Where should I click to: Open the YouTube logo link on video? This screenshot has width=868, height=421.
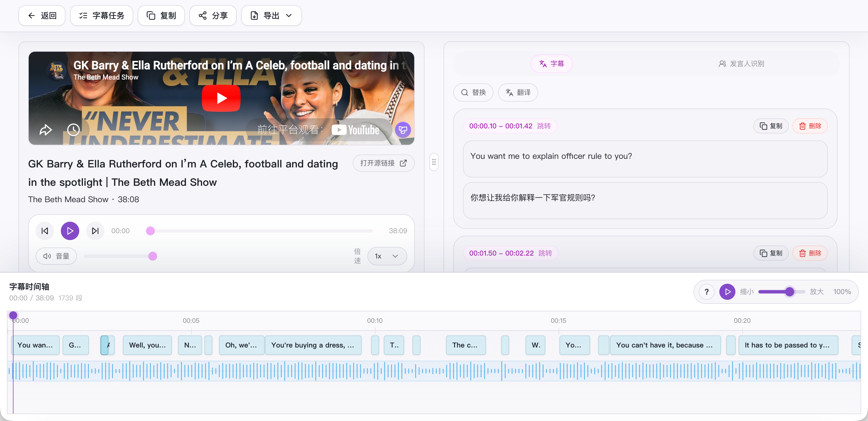[x=355, y=130]
